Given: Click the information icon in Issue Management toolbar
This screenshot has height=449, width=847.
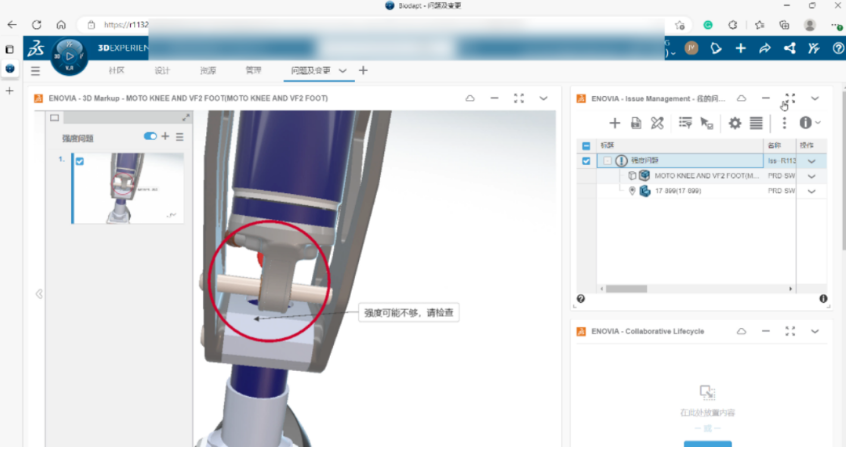Looking at the screenshot, I should (x=805, y=123).
